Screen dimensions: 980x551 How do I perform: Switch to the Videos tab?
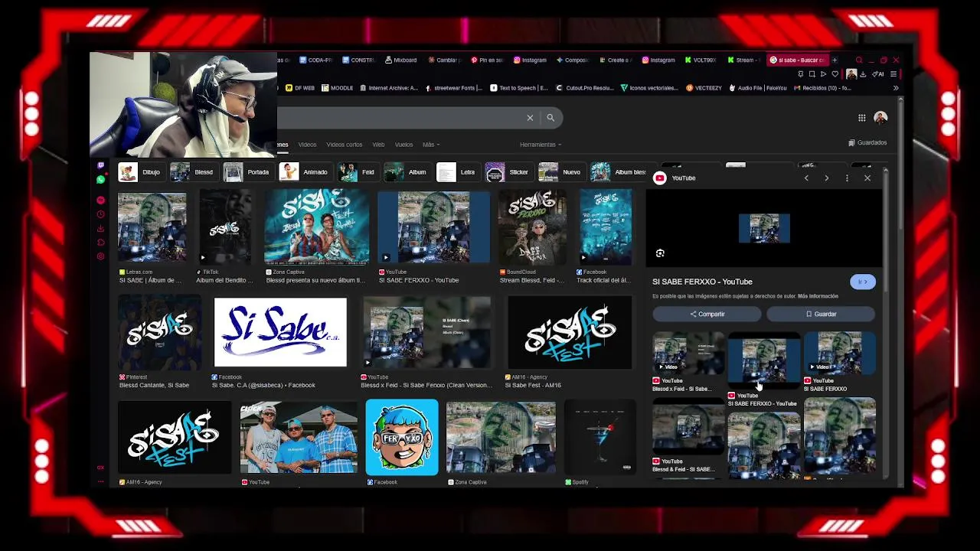(x=307, y=145)
